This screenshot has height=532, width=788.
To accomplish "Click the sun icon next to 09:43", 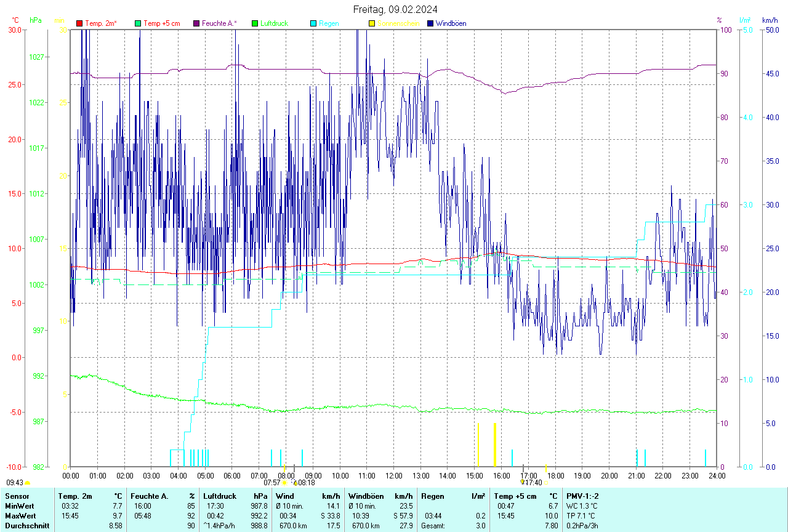I will 28,483.
